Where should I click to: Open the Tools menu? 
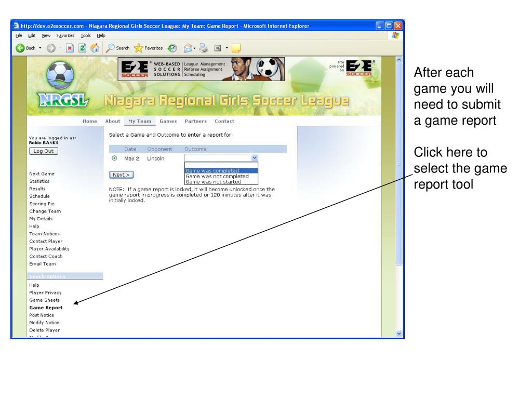(86, 35)
